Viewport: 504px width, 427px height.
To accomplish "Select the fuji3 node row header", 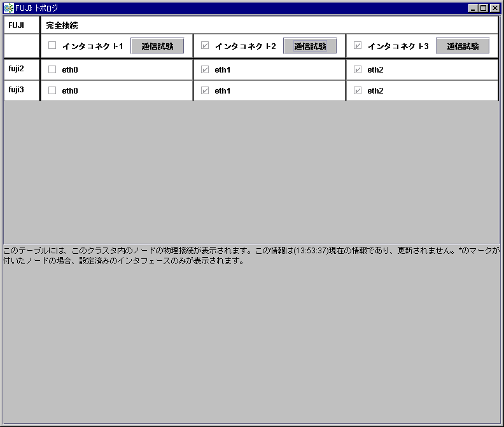I will tap(22, 90).
